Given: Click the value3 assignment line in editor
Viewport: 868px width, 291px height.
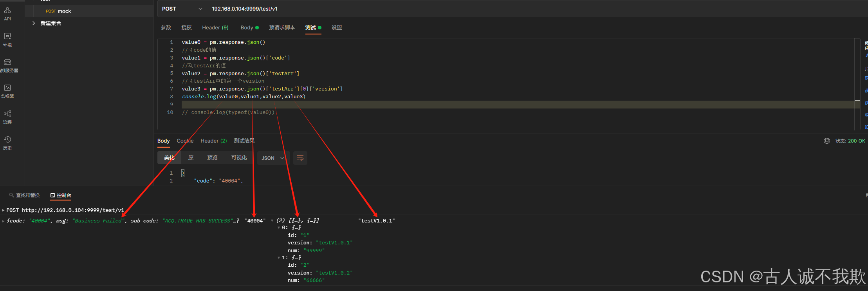Looking at the screenshot, I should click(262, 89).
